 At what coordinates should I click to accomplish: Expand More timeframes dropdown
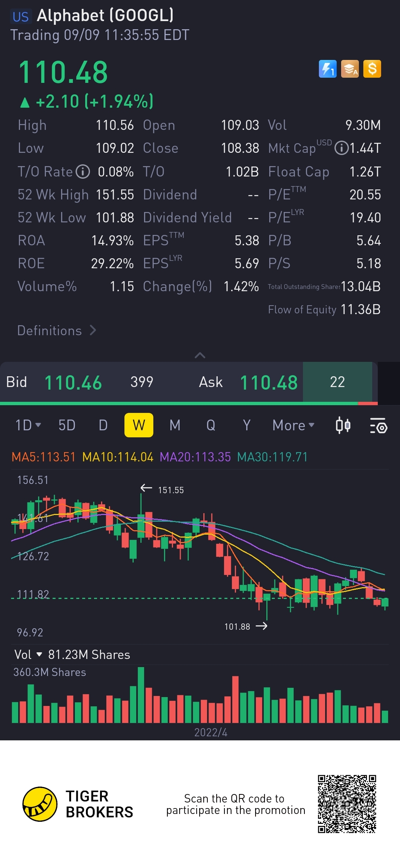[x=293, y=425]
